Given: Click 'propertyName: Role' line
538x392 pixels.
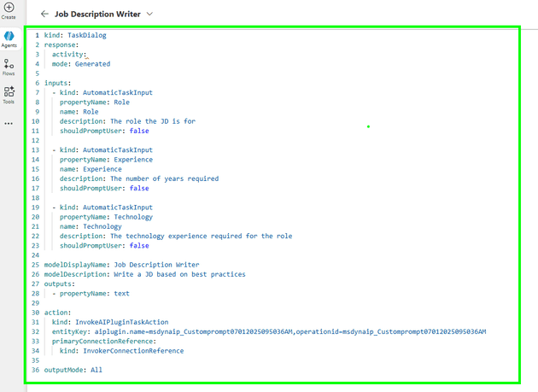Looking at the screenshot, I should pyautogui.click(x=95, y=102).
